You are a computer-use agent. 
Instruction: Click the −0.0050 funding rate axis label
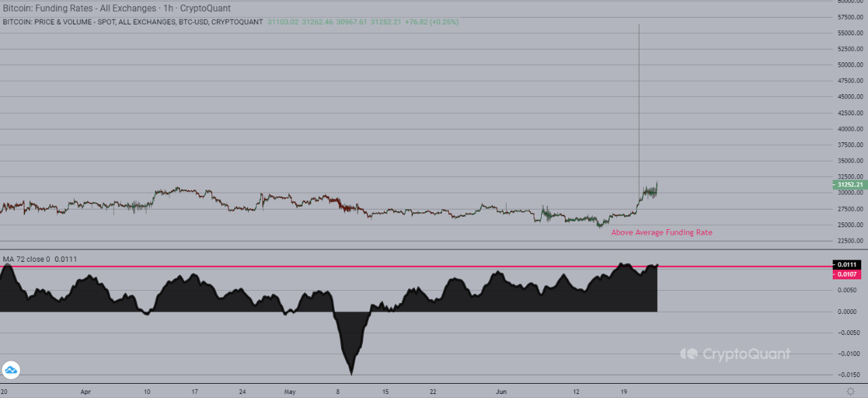pyautogui.click(x=848, y=333)
